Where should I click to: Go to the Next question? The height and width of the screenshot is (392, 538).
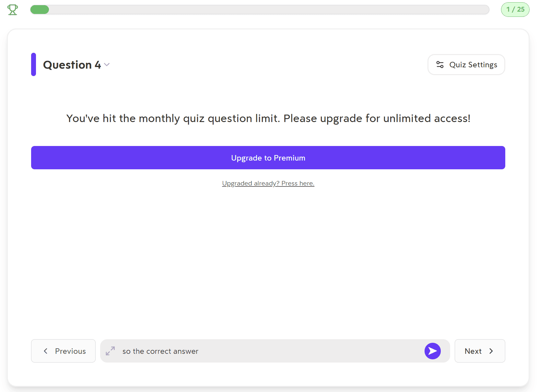coord(480,351)
